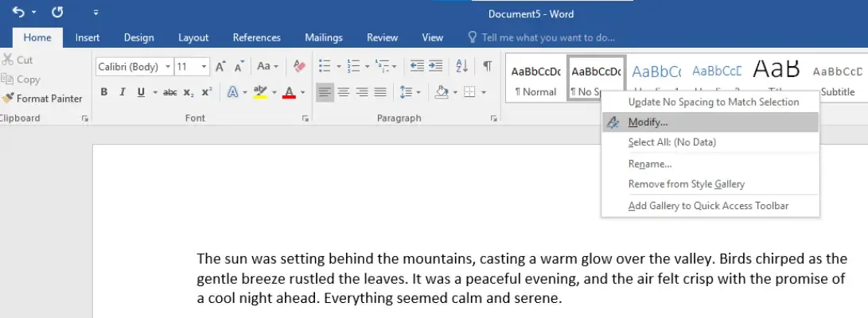Screen dimensions: 868x318
Task: Open Clipboard pane launcher
Action: pyautogui.click(x=85, y=118)
